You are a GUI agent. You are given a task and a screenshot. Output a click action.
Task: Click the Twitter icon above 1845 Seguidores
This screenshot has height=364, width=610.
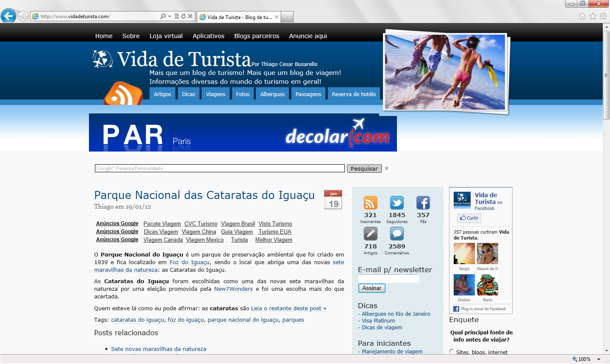point(397,203)
